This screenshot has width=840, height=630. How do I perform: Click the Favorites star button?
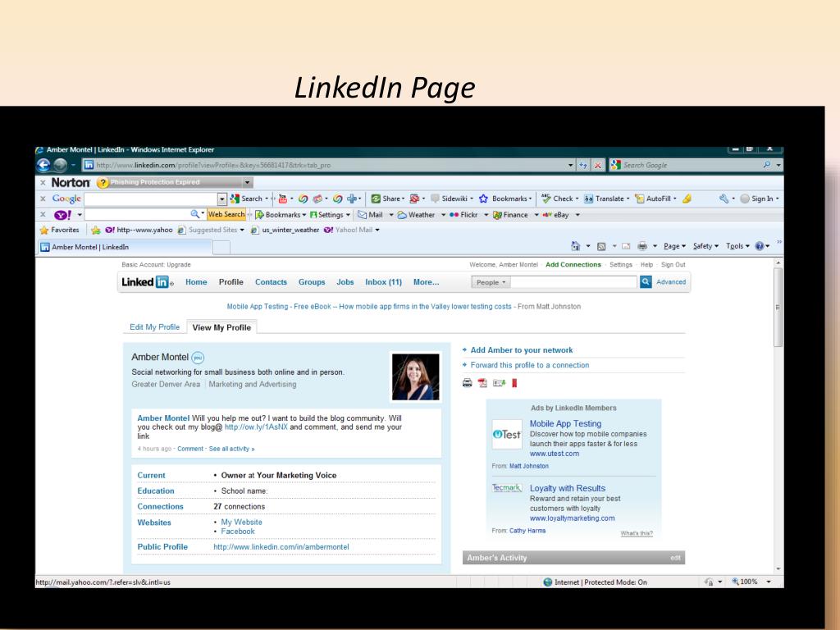pos(59,230)
